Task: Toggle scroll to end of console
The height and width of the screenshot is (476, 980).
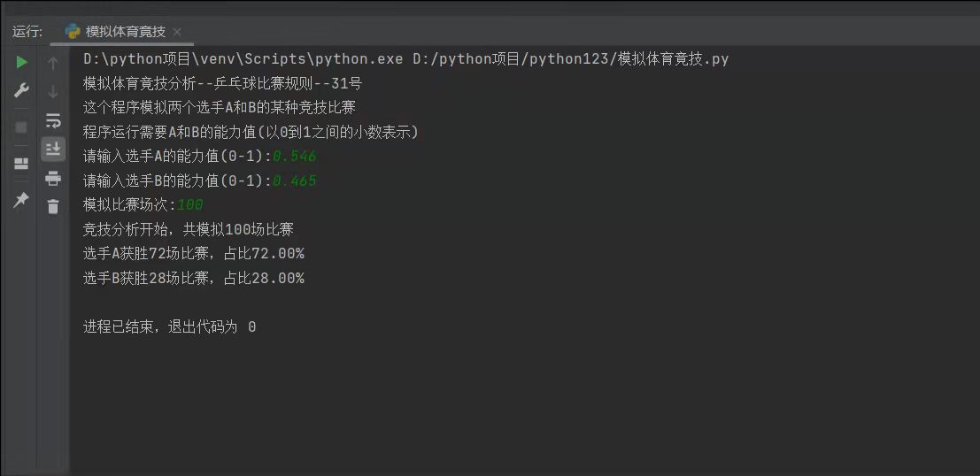Action: (53, 149)
